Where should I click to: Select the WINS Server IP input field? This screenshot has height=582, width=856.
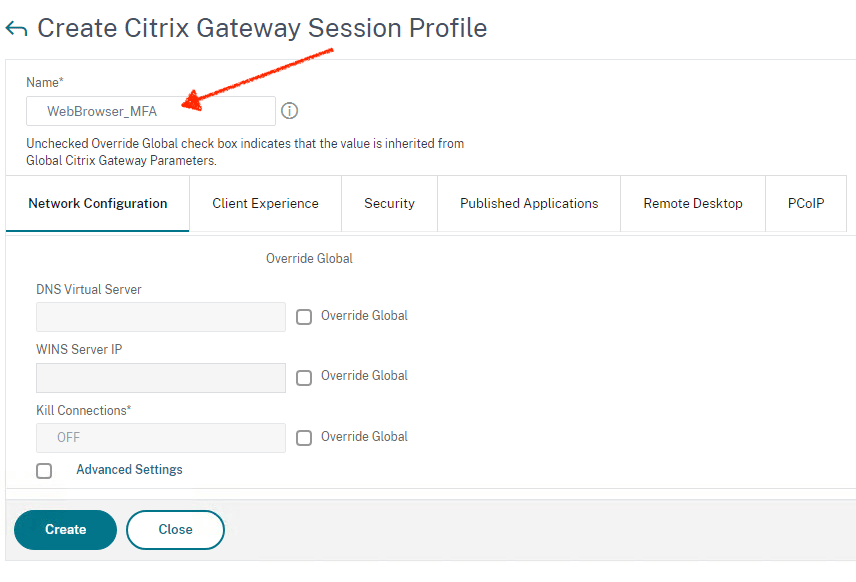click(160, 377)
